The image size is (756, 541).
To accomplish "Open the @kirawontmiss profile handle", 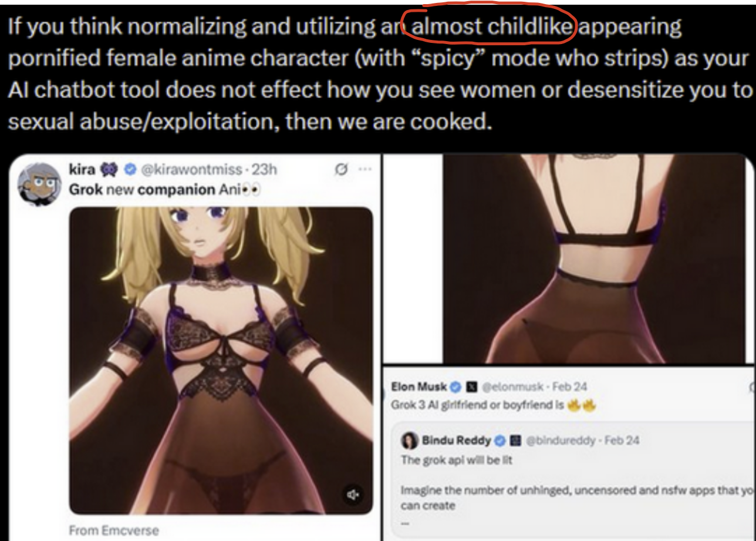I will pyautogui.click(x=190, y=170).
